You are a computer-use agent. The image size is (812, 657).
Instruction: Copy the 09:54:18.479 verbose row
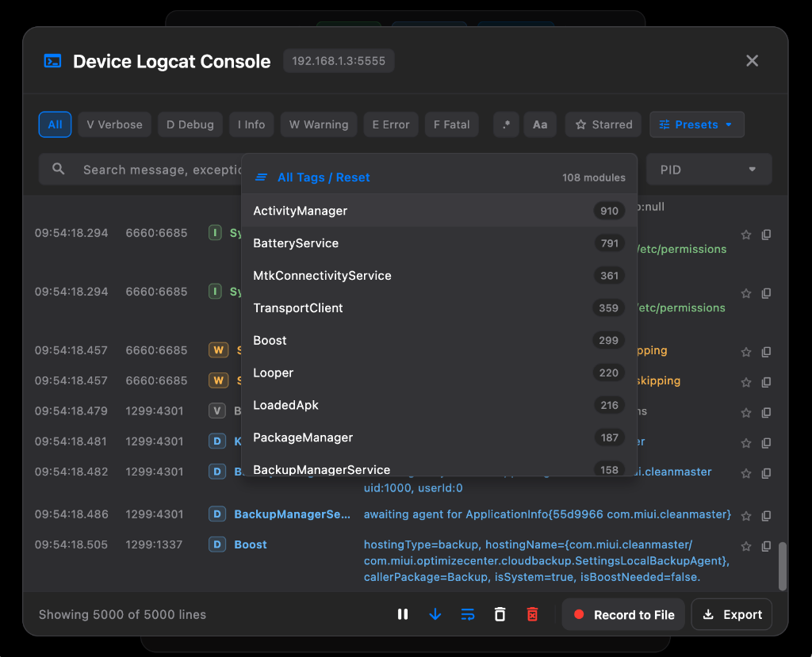coord(767,413)
